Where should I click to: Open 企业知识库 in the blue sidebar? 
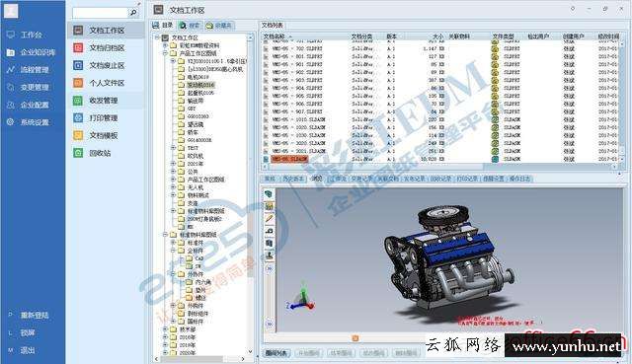(38, 52)
